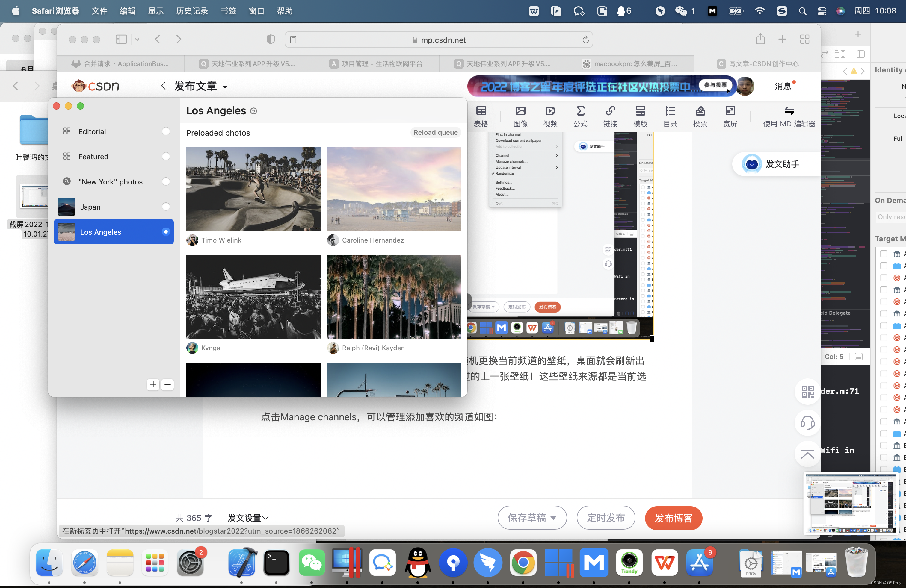906x588 pixels.
Task: Click the Reload queue button
Action: 436,132
